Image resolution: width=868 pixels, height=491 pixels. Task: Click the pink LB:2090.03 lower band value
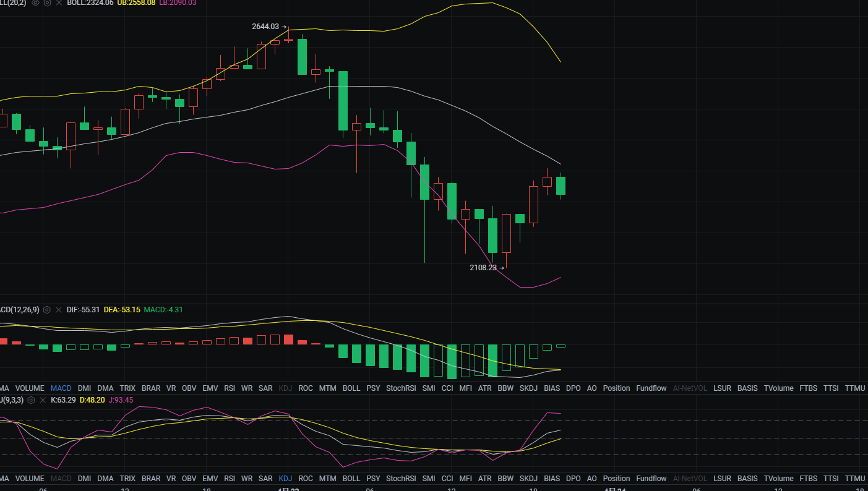point(178,2)
